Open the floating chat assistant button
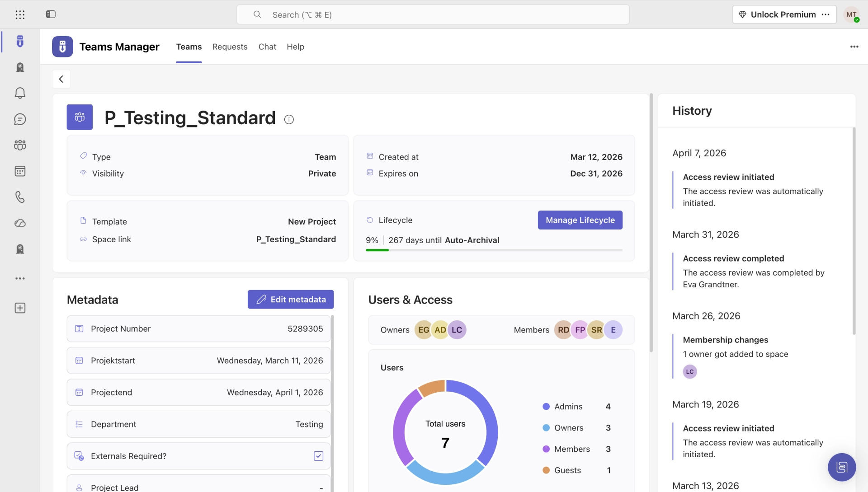The image size is (868, 492). coord(841,467)
